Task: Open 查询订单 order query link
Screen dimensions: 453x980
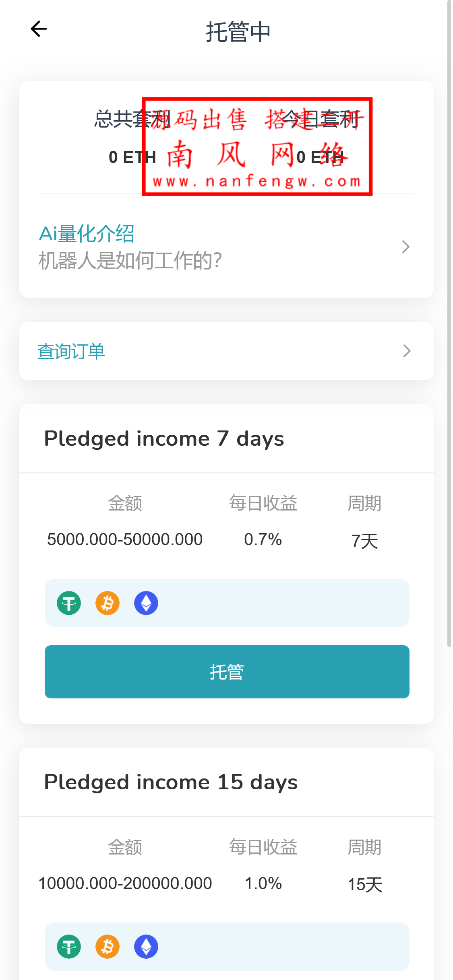Action: click(x=71, y=351)
